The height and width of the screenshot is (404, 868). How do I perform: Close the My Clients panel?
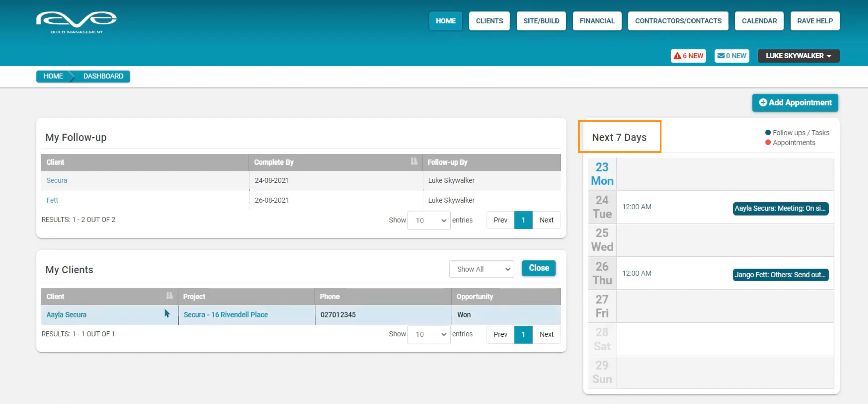[539, 268]
